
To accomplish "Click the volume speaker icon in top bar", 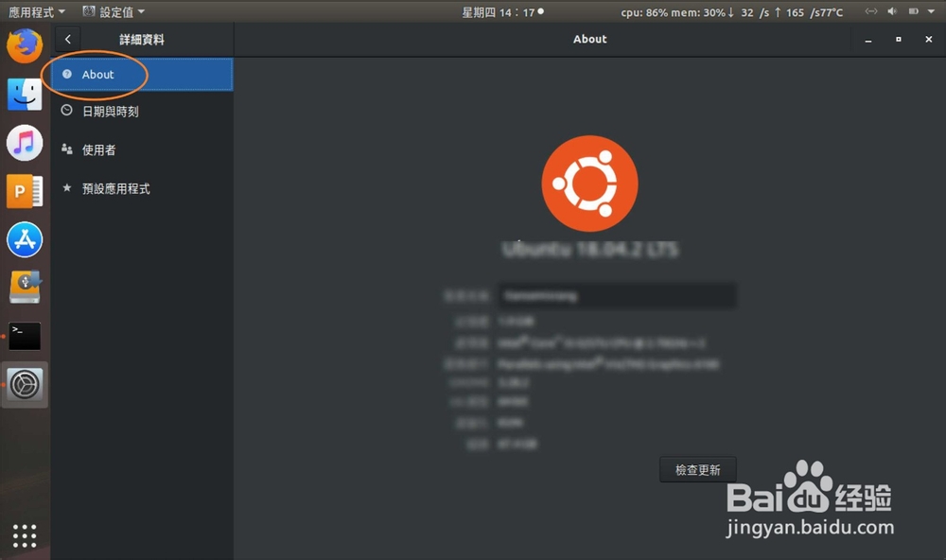I will point(892,11).
